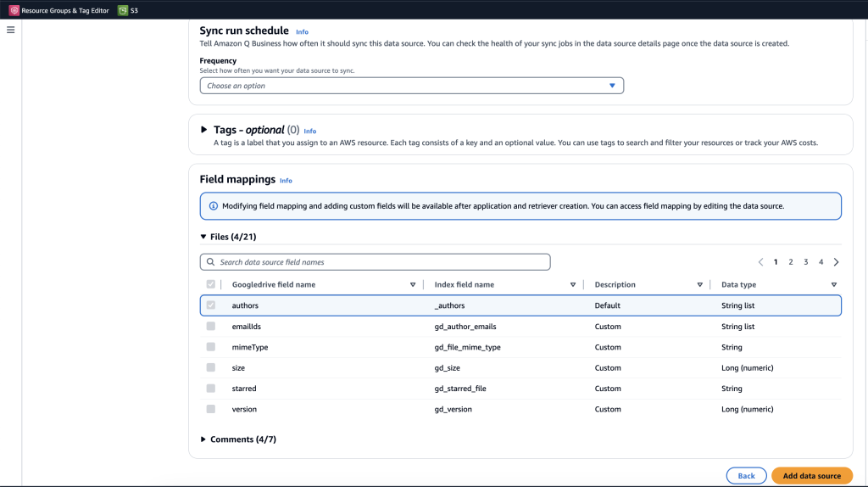Click the Long (numeric) type in size row

coord(748,368)
